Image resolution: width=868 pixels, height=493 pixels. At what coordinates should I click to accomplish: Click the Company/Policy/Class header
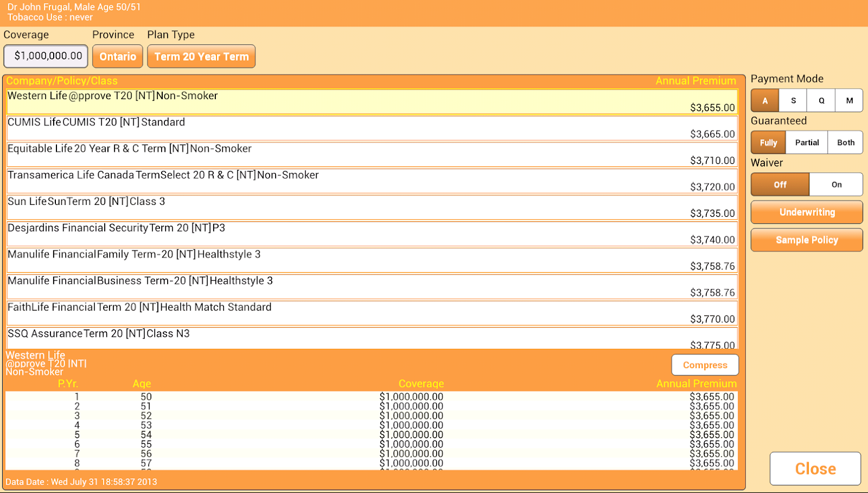tap(62, 81)
